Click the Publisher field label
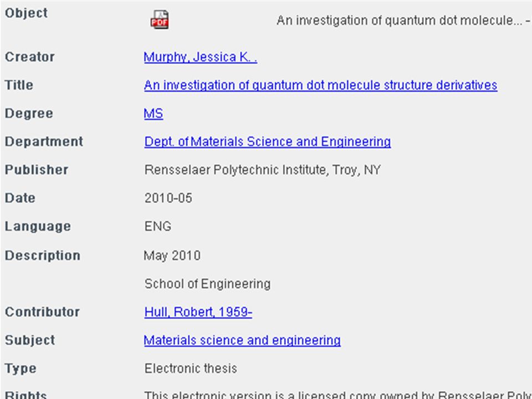This screenshot has height=399, width=532. point(37,170)
